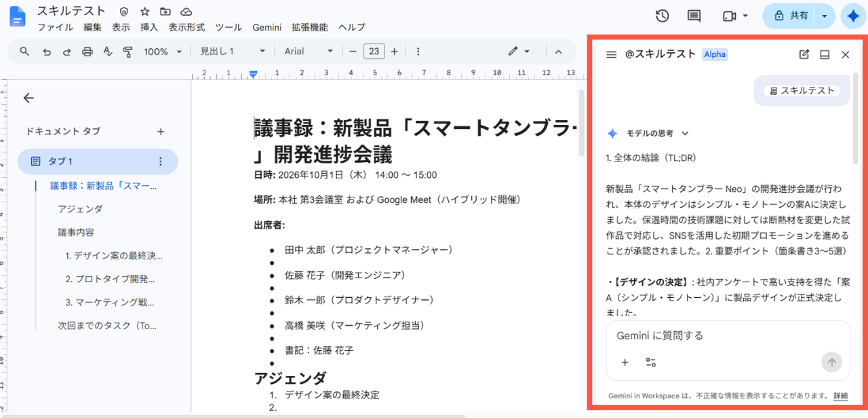Image resolution: width=868 pixels, height=418 pixels.
Task: Click the send arrow in Gemini prompt
Action: [831, 362]
